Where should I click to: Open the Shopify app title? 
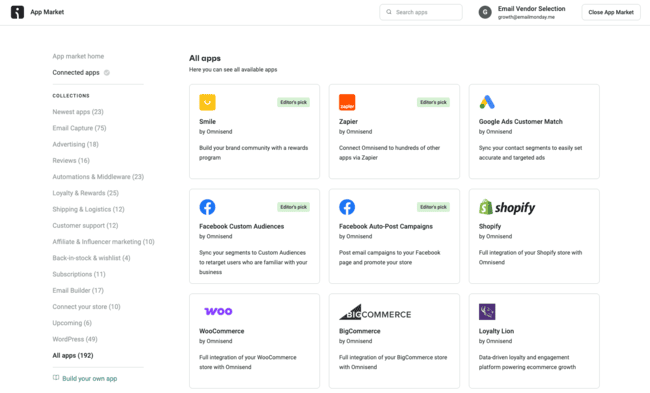tap(490, 226)
